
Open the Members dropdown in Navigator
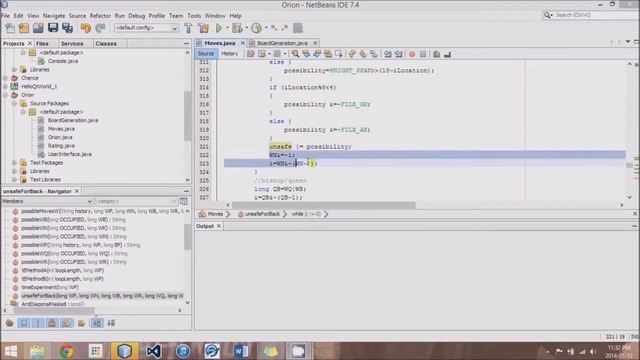[x=47, y=201]
